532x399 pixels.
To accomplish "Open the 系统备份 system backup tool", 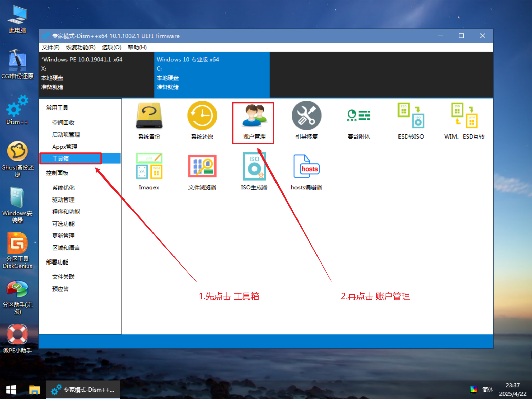I will click(149, 121).
